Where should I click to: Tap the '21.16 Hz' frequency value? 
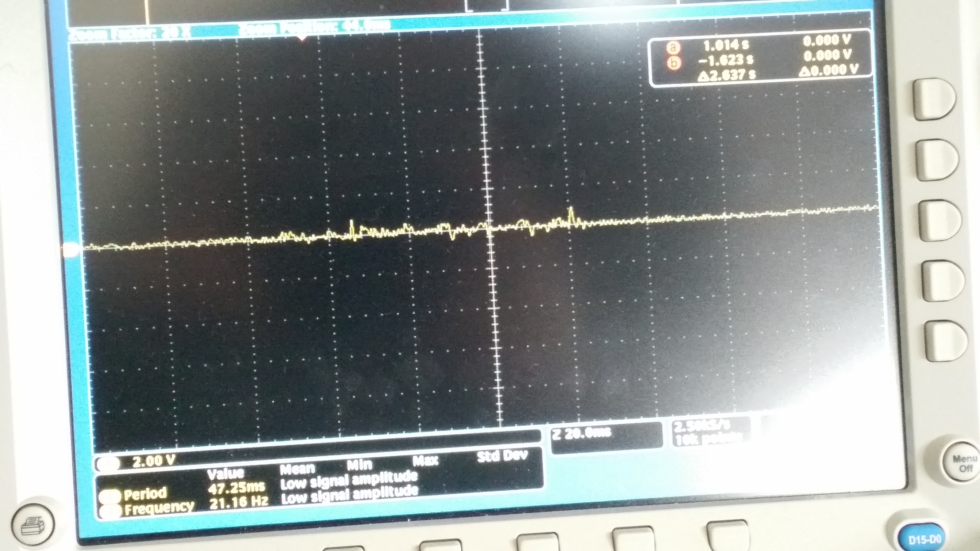click(x=238, y=503)
